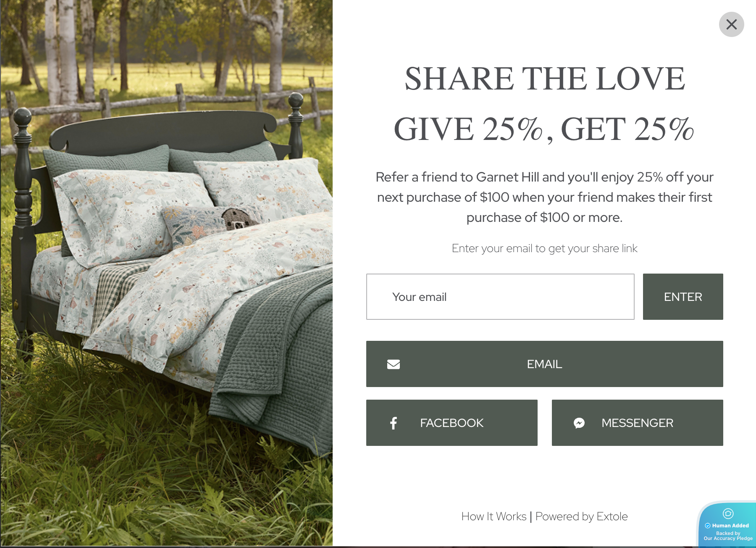
Task: Open the Powered by Extole link
Action: pyautogui.click(x=582, y=516)
